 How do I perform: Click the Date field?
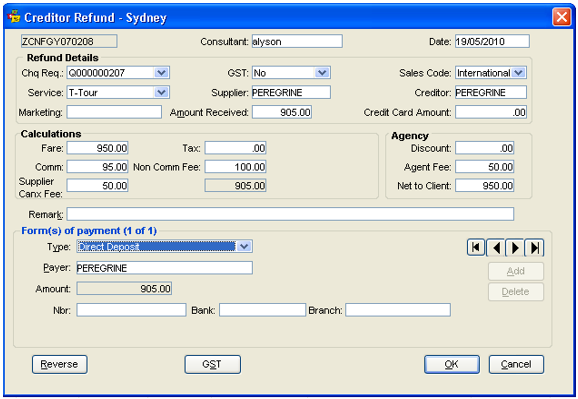(x=492, y=41)
